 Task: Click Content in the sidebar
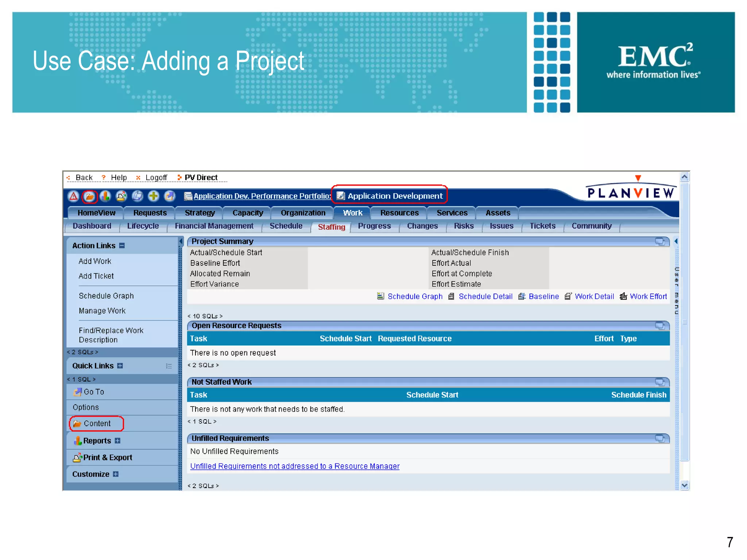coord(97,424)
